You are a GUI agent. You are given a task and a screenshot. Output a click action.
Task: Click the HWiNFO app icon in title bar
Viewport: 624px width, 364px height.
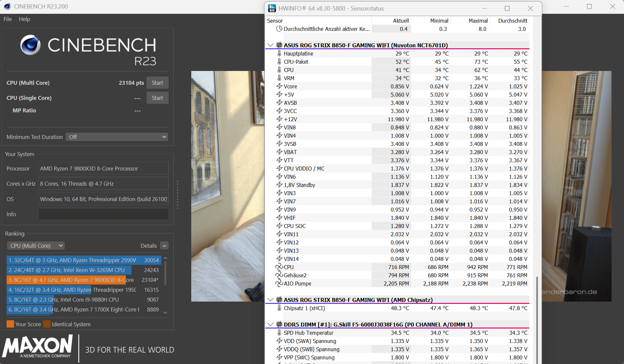(272, 8)
